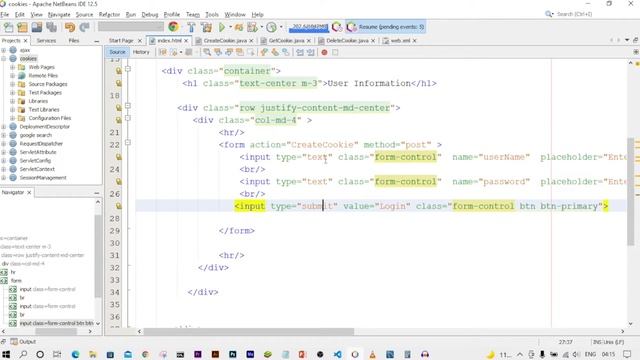640x360 pixels.
Task: Toggle fold at form line 22
Action: (x=128, y=142)
